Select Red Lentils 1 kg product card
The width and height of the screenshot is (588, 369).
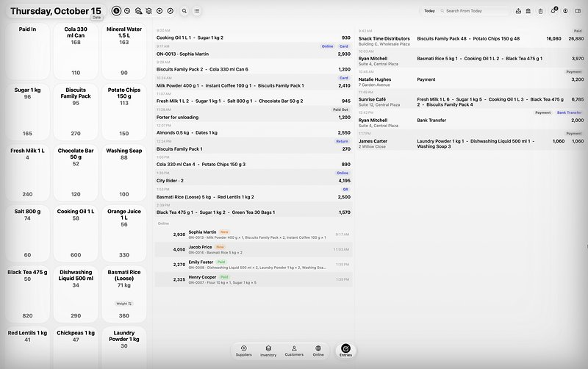27,348
